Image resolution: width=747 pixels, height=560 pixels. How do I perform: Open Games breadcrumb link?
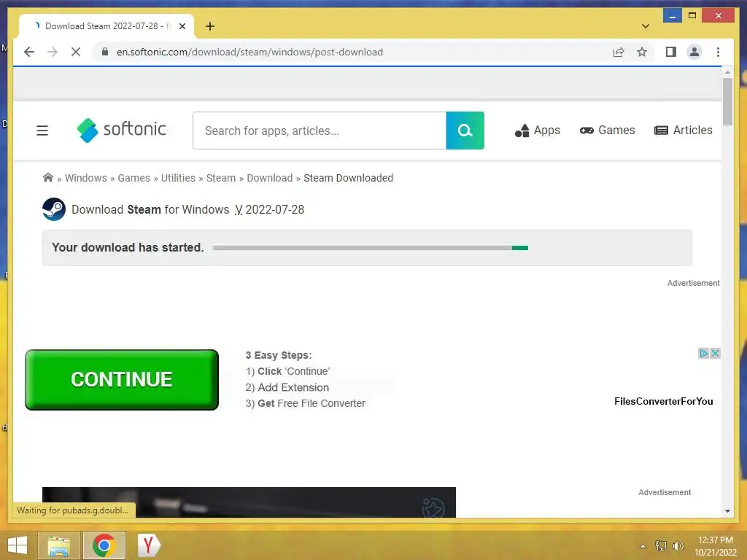click(x=134, y=178)
